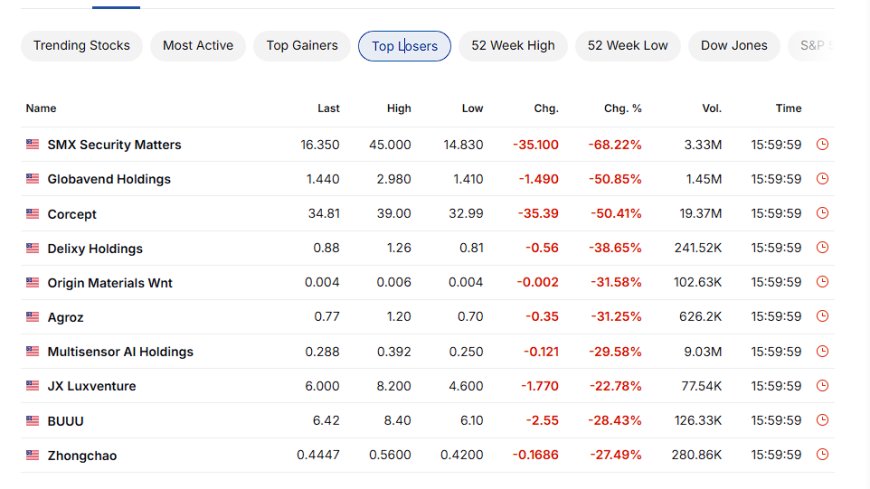
Task: Click the clock icon in Delixy Holdings row
Action: point(822,248)
